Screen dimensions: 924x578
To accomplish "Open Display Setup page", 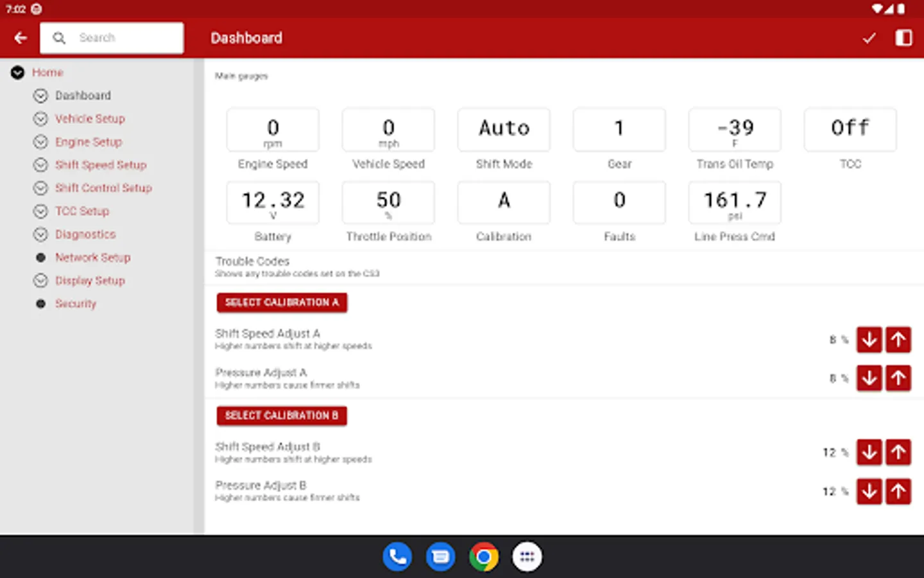I will click(90, 281).
